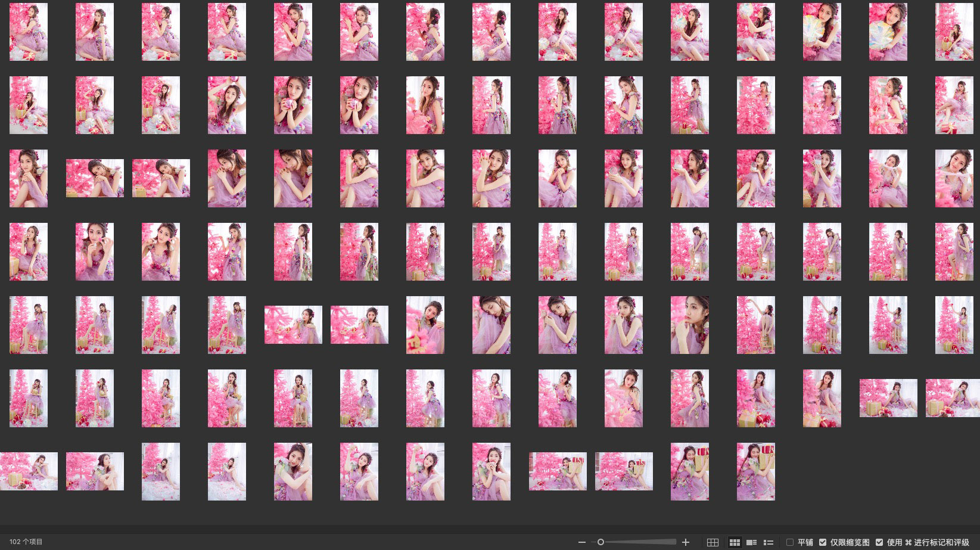This screenshot has height=550, width=980.
Task: Select the last thumbnail in the top row
Action: (954, 32)
